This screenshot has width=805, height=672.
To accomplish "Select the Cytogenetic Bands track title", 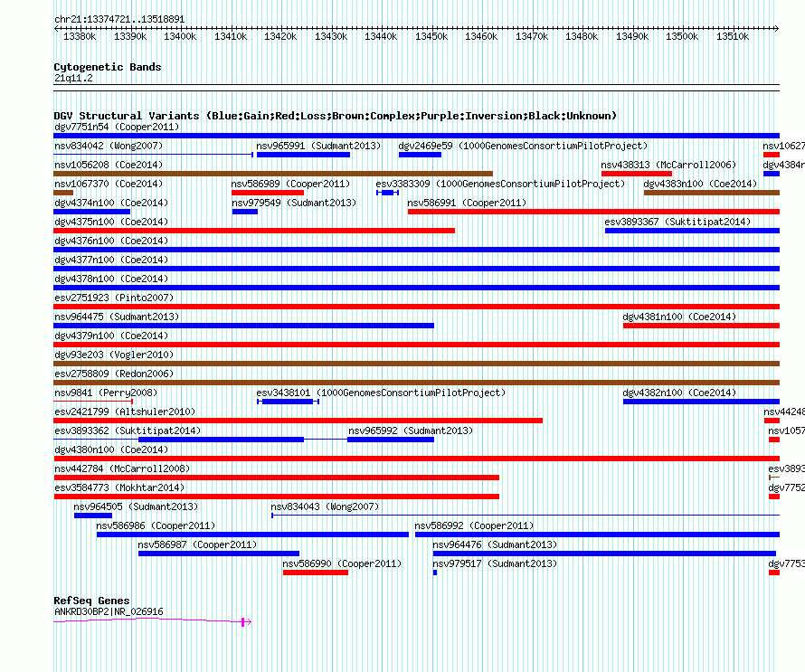I will [108, 67].
